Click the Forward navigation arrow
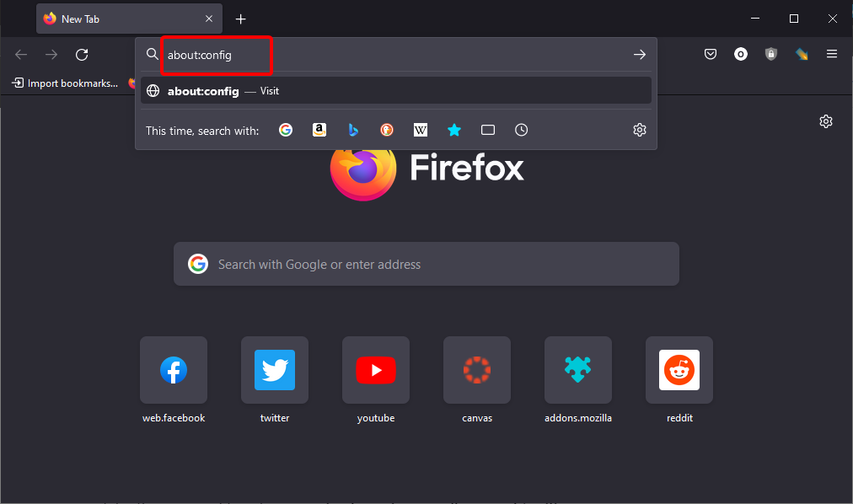The height and width of the screenshot is (504, 853). click(x=51, y=55)
